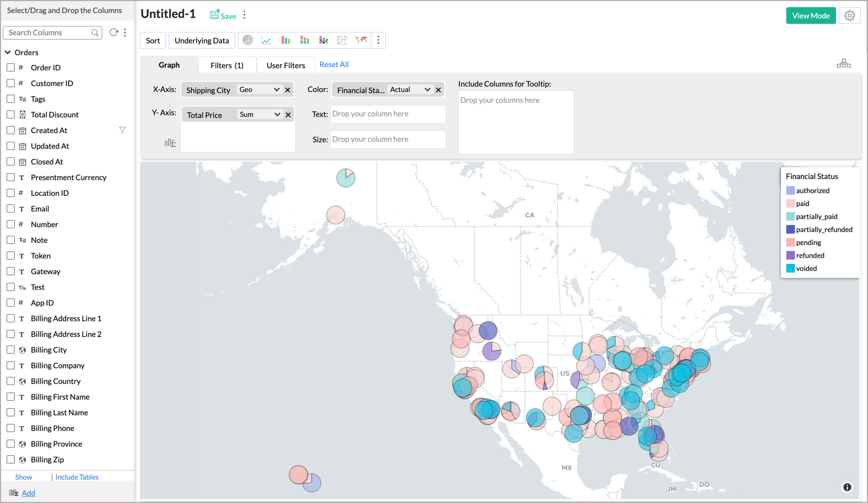Screen dimensions: 868x503
Task: Select the pie chart type icon
Action: pyautogui.click(x=248, y=40)
